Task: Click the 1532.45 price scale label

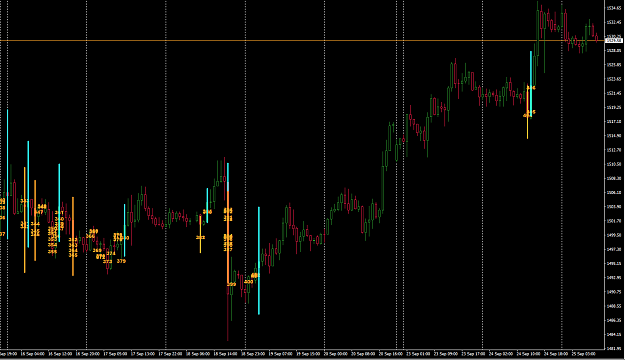Action: (x=614, y=22)
